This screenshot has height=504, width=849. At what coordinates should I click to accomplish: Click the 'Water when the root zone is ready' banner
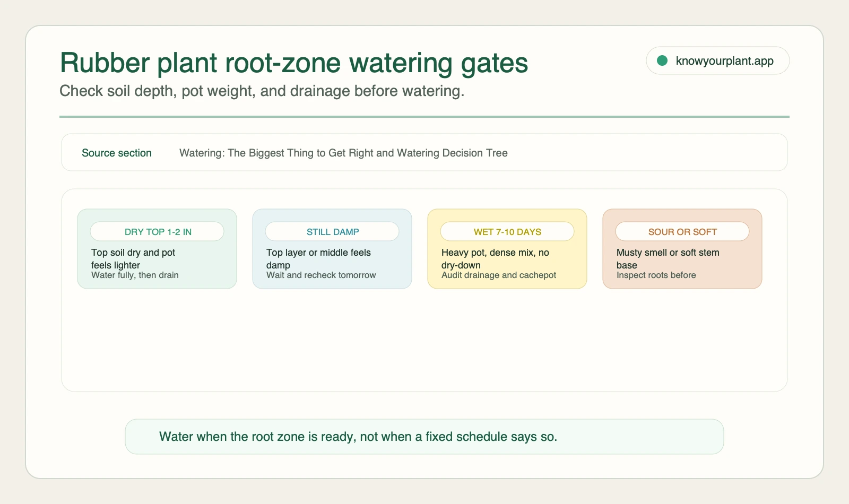[x=424, y=437]
